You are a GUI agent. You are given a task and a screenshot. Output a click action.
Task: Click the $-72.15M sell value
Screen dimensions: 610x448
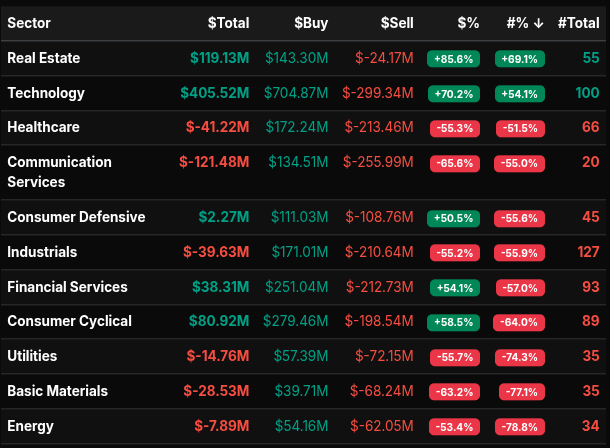click(x=384, y=356)
